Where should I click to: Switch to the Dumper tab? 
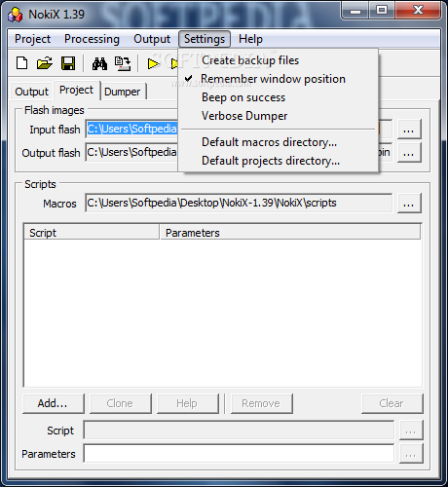click(123, 92)
